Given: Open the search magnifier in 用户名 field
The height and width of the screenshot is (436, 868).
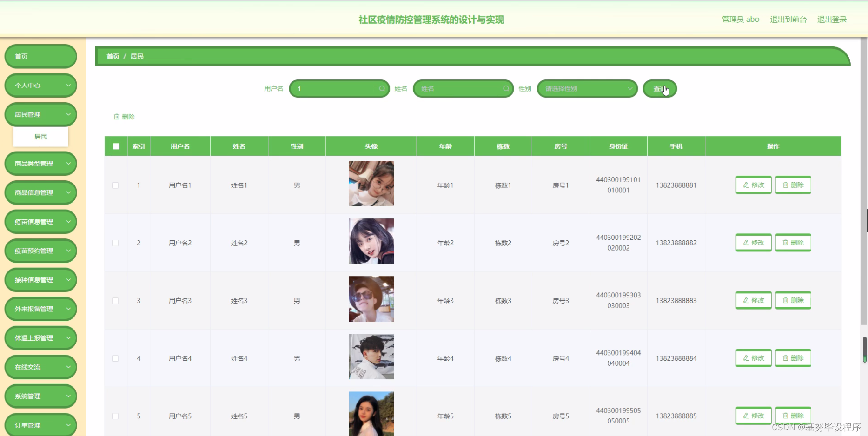Looking at the screenshot, I should click(x=382, y=88).
